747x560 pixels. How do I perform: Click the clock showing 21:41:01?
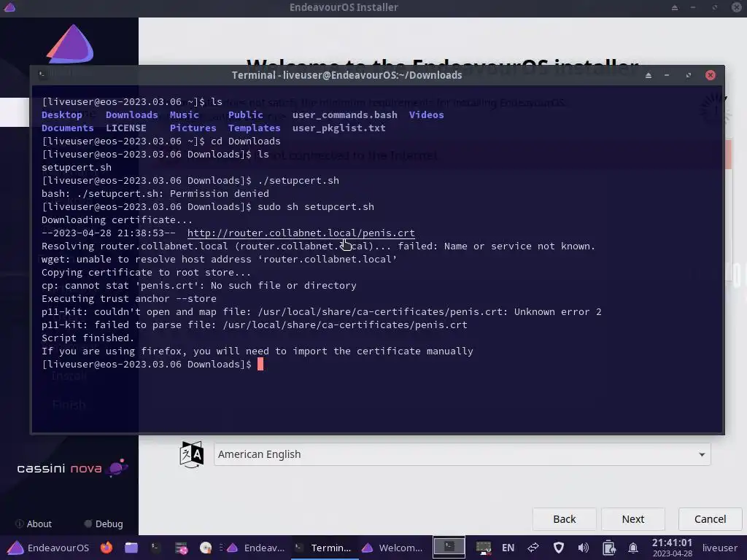[672, 548]
